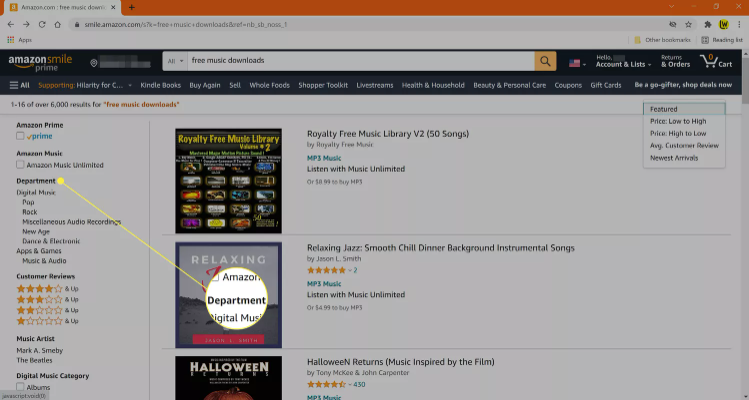Open Be a go-gifter shop deals banner
The image size is (749, 400).
683,85
